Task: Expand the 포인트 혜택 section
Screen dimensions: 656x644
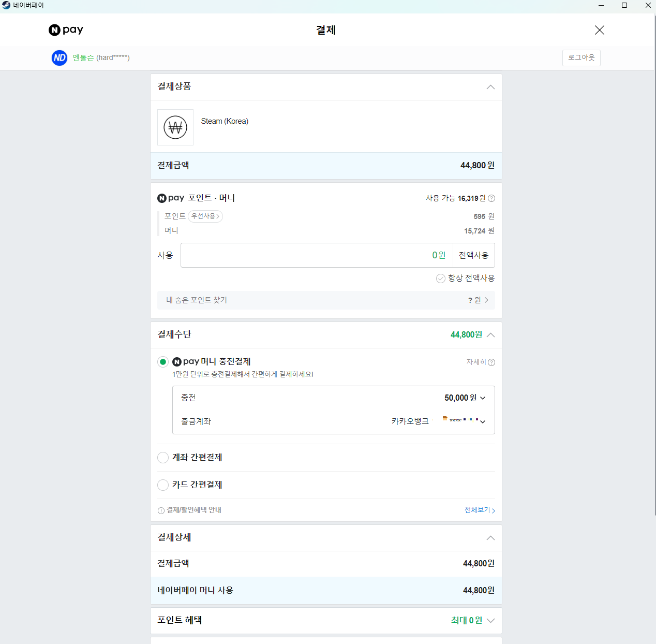Action: click(490, 620)
